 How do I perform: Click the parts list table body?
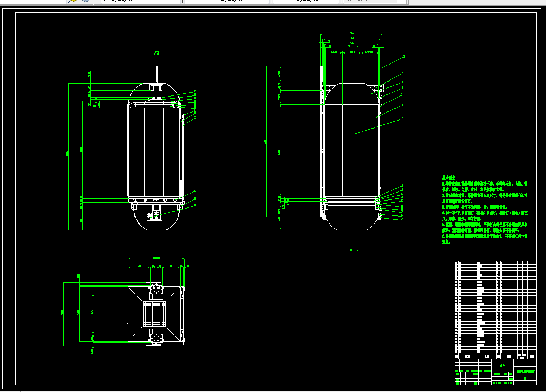coord(495,307)
